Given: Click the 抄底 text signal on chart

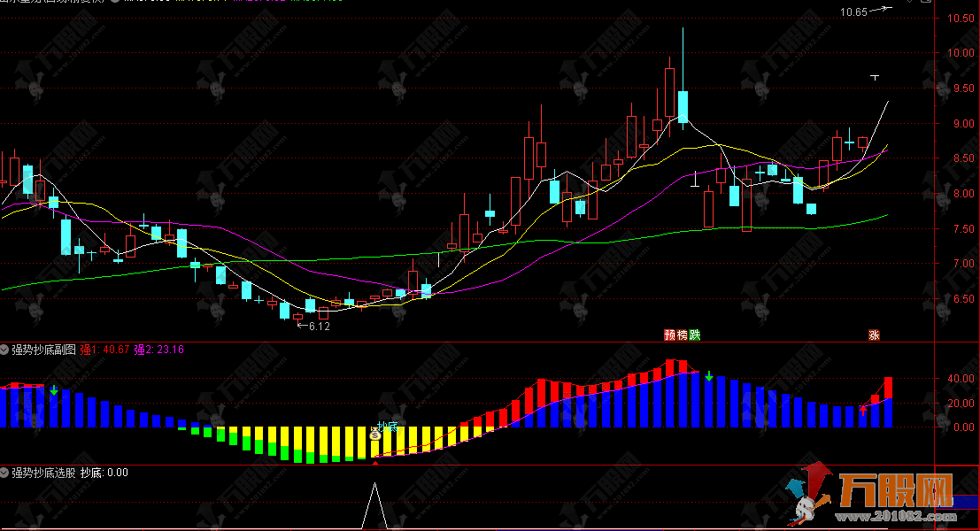Looking at the screenshot, I should (388, 427).
